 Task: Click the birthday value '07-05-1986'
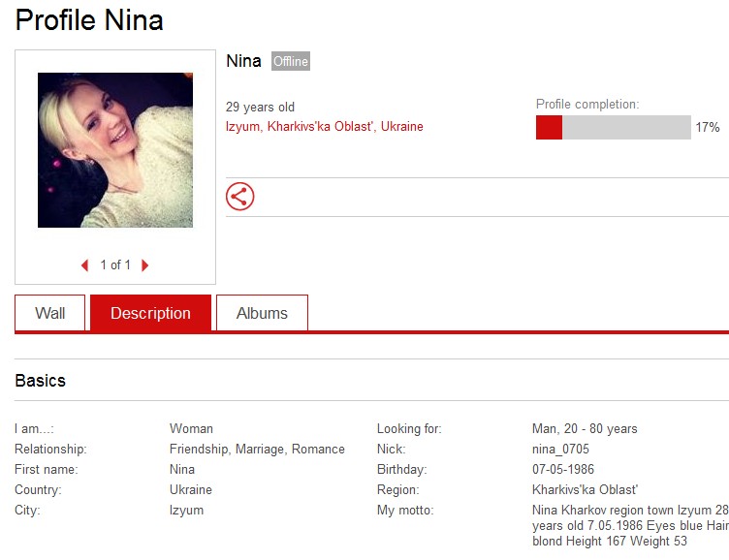coord(563,469)
